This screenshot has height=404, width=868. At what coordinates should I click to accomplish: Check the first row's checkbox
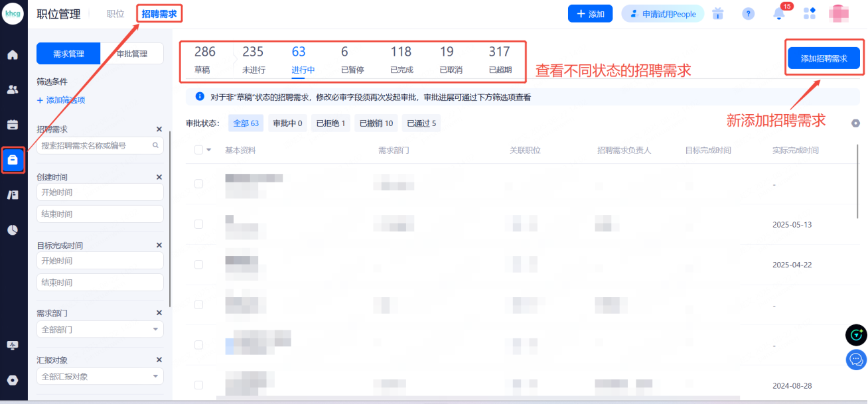click(x=198, y=184)
